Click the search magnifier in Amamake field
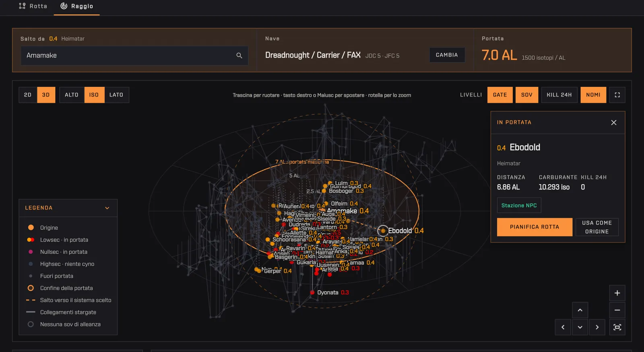Image resolution: width=644 pixels, height=352 pixels. click(239, 56)
